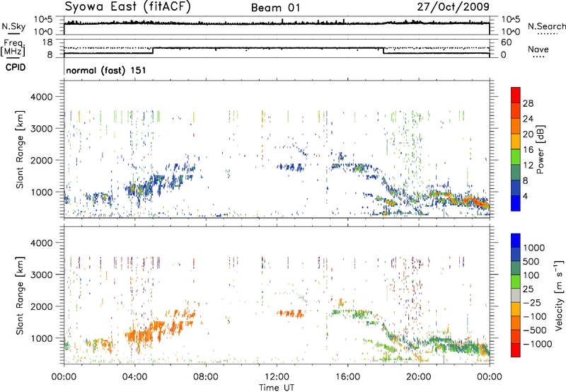This screenshot has height=392, width=566.
Task: Click the '20:00' time tick label
Action: coord(419,377)
